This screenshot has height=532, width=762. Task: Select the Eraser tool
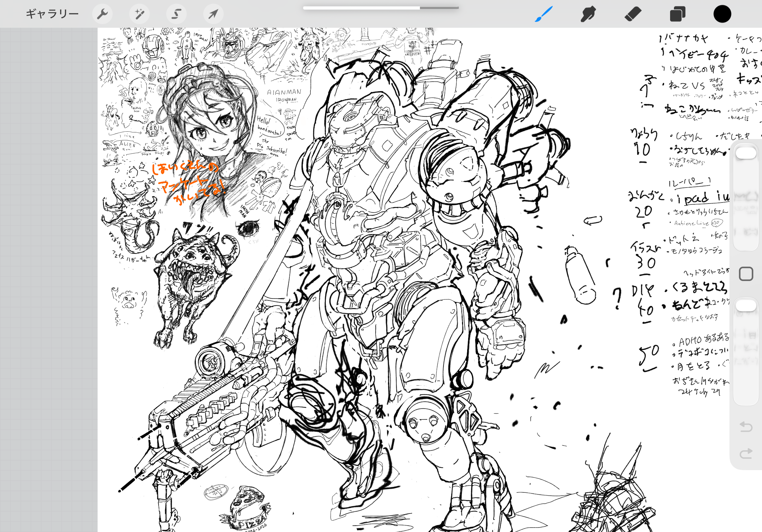(633, 14)
